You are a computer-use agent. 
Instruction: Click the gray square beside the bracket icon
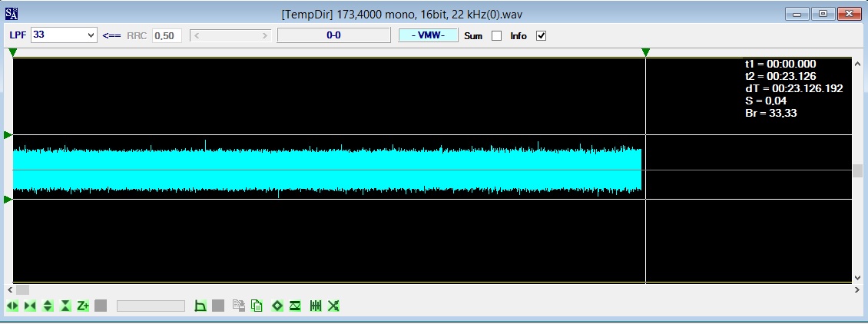pyautogui.click(x=218, y=306)
